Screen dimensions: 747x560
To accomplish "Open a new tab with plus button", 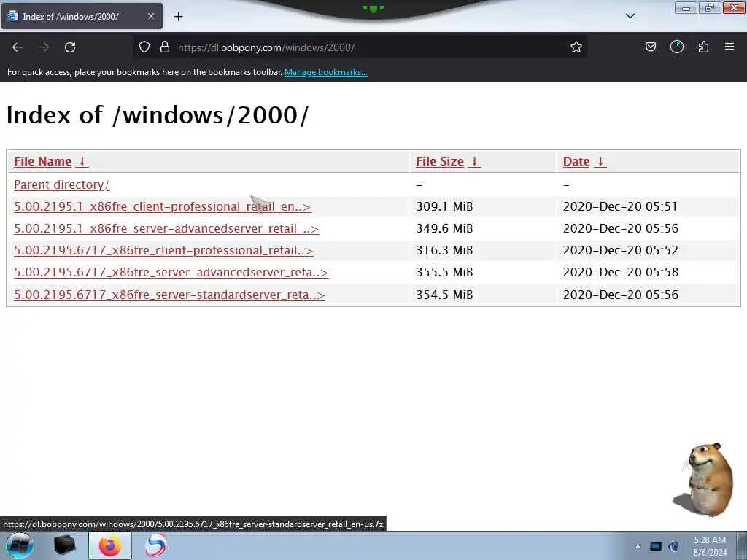I will click(x=178, y=17).
